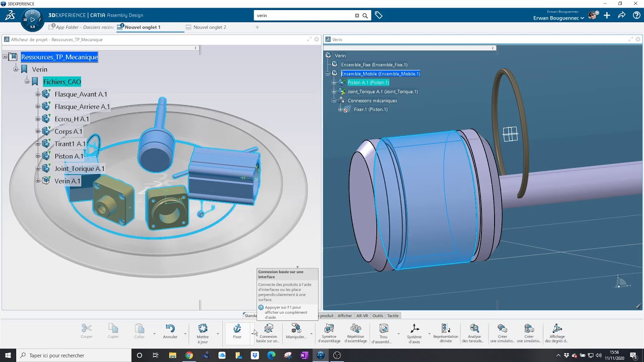The height and width of the screenshot is (362, 644).
Task: Select Connexion basée sur une interface tool
Action: click(x=268, y=333)
